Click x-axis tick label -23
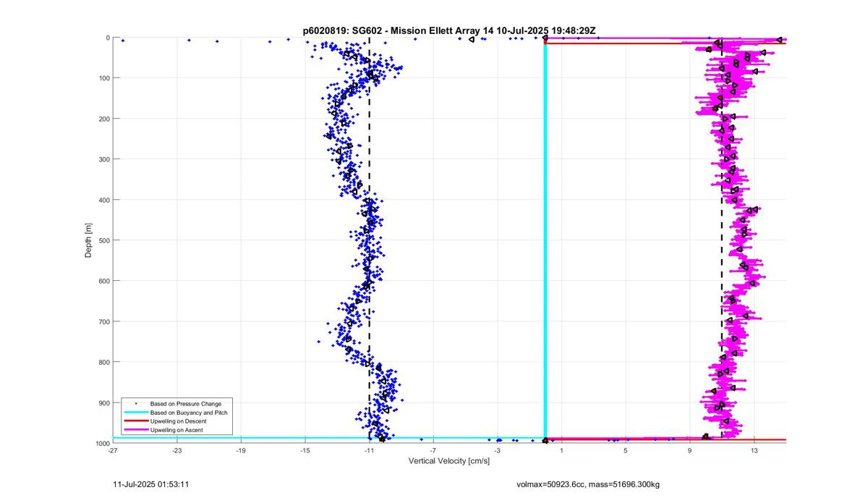Image resolution: width=868 pixels, height=498 pixels. click(x=177, y=450)
